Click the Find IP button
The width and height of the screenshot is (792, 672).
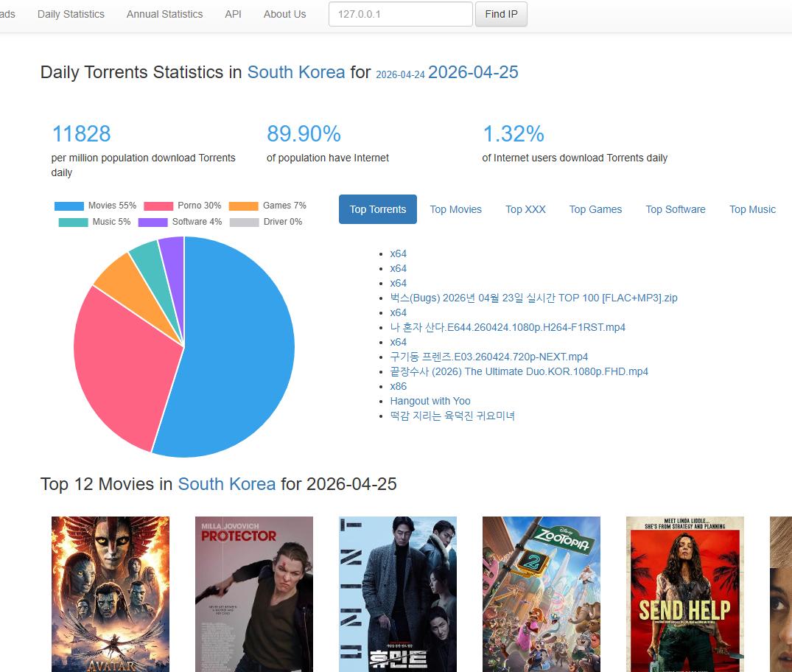click(x=501, y=14)
